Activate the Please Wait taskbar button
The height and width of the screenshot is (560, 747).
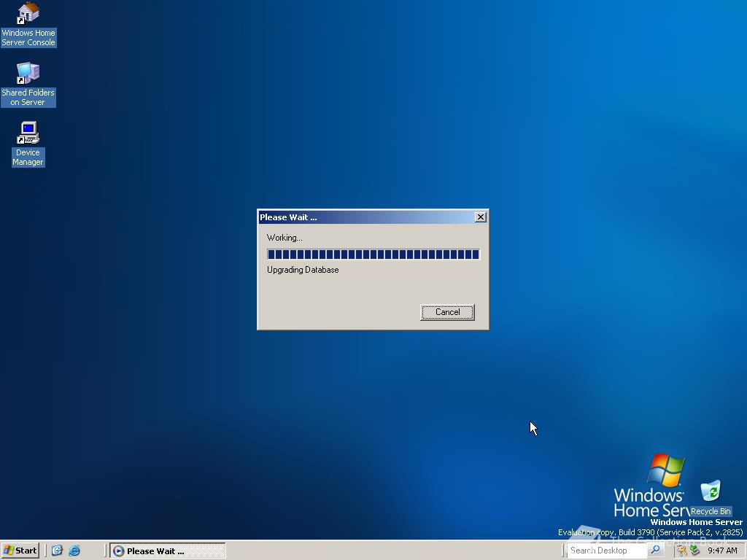168,551
